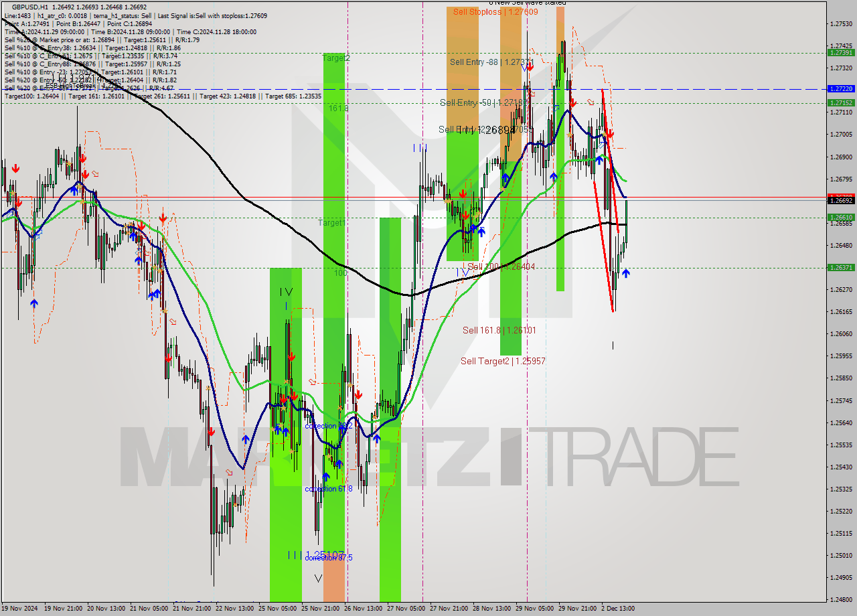Click the 1.27005 price scale value
This screenshot has width=857, height=616.
[x=840, y=135]
